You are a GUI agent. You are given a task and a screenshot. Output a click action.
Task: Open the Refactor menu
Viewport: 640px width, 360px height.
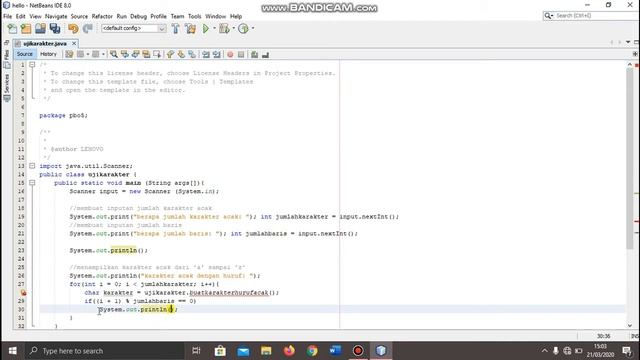click(x=102, y=16)
